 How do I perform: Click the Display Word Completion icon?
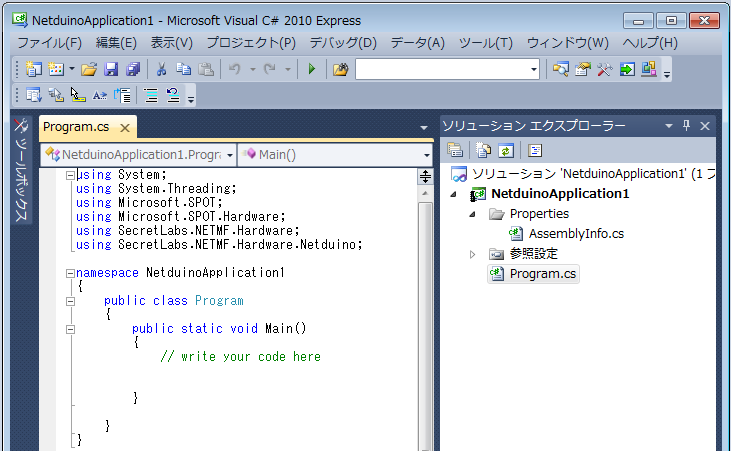100,96
